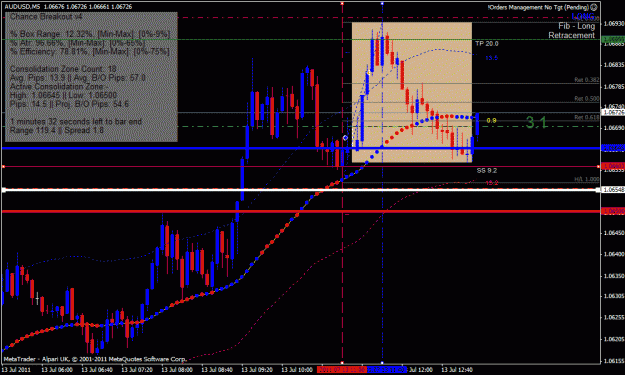Image resolution: width=625 pixels, height=375 pixels.
Task: Select the 'Ret 0.500' Fibonacci label
Action: click(x=586, y=98)
